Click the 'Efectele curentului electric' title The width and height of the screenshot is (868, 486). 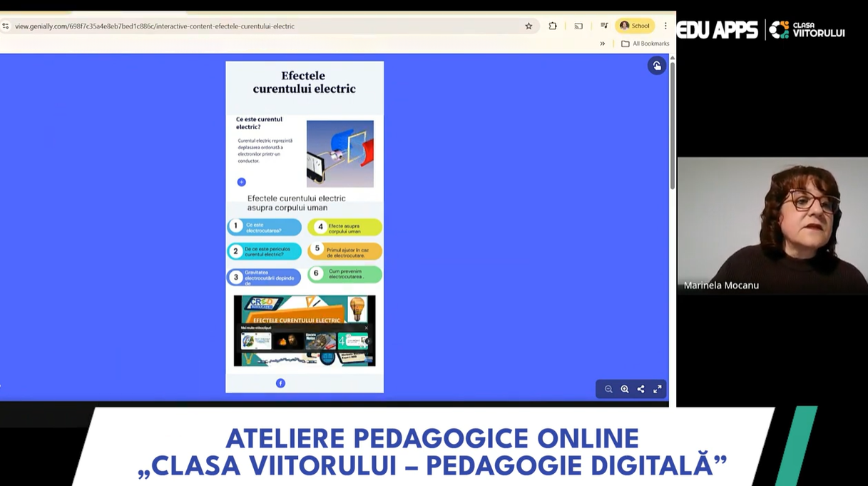[x=305, y=82]
